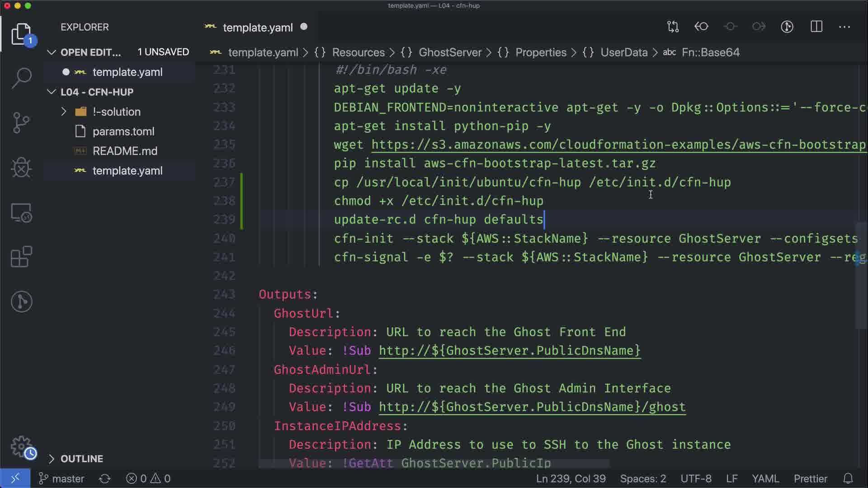The image size is (868, 488).
Task: Open the Remote Explorer view
Action: pos(21,213)
